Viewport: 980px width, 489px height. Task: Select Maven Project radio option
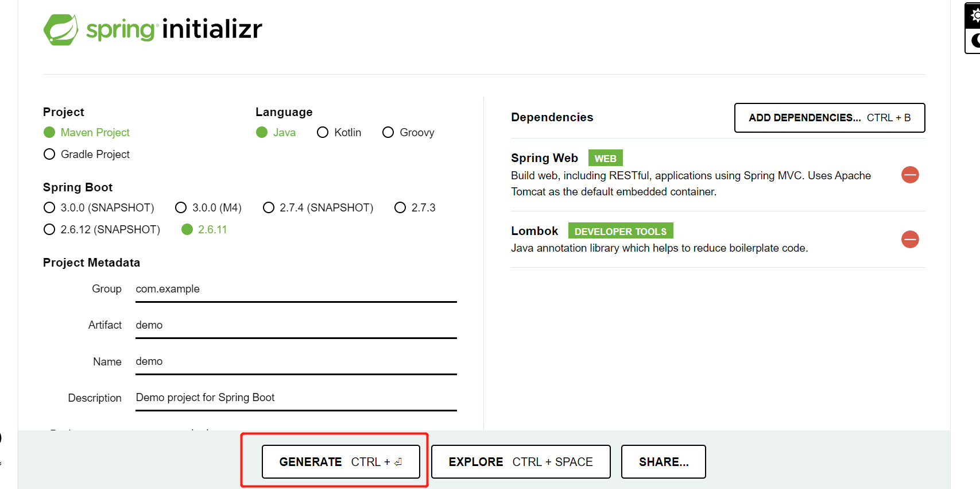86,132
